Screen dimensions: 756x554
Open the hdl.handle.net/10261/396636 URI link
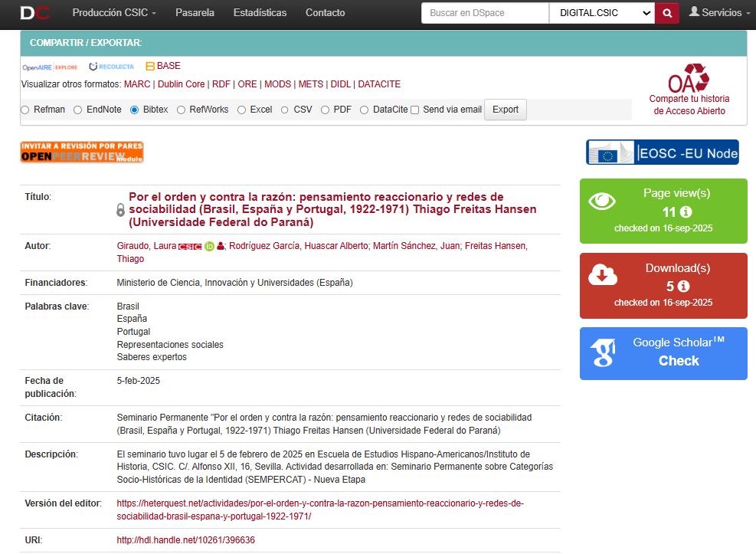[x=185, y=540]
